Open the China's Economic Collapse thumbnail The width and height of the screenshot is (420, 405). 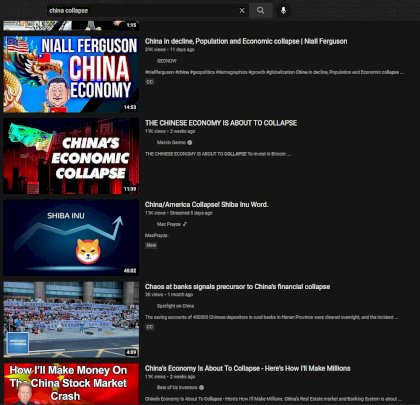coord(71,156)
